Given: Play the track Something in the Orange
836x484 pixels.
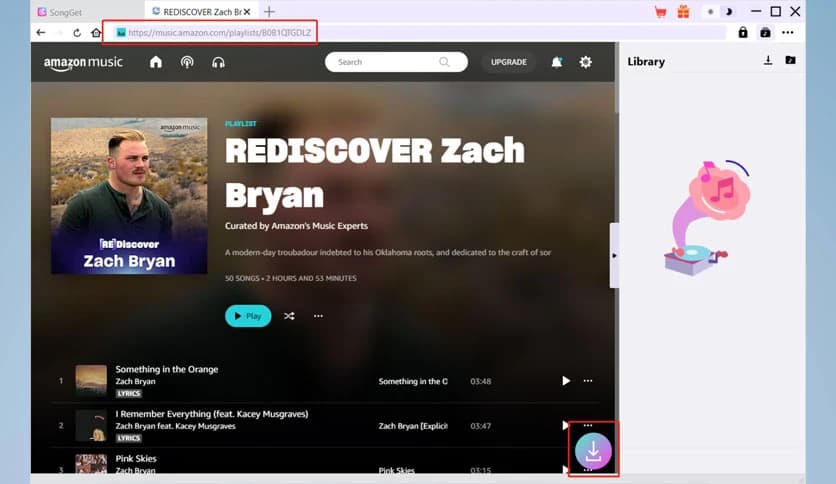Looking at the screenshot, I should coord(566,381).
